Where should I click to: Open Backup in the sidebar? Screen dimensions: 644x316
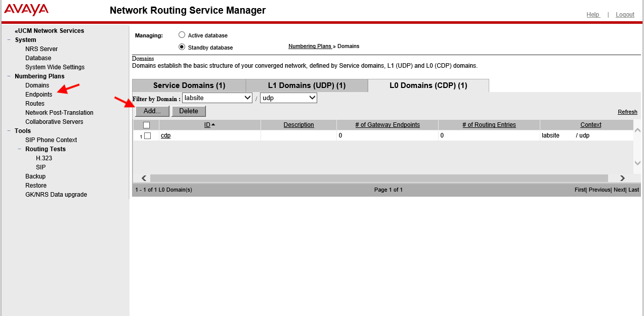pyautogui.click(x=35, y=176)
